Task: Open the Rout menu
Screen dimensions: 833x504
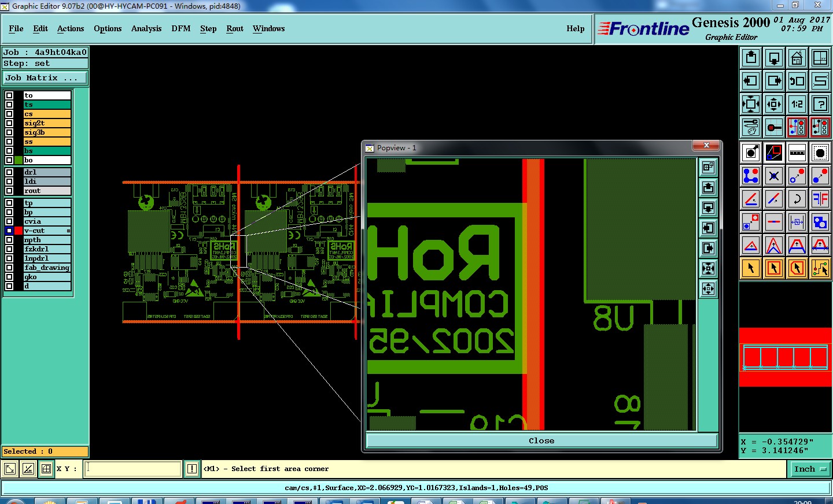Action: [235, 28]
